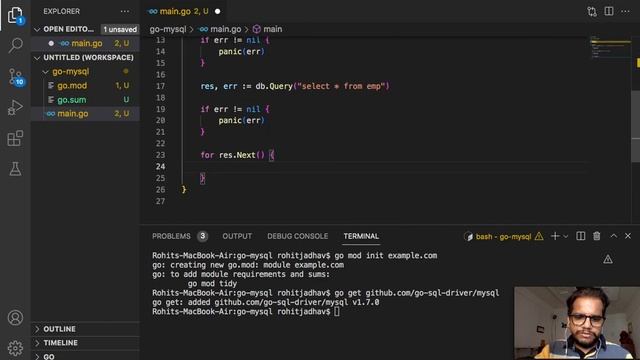Click the warning triangle inside terminal area

608,259
